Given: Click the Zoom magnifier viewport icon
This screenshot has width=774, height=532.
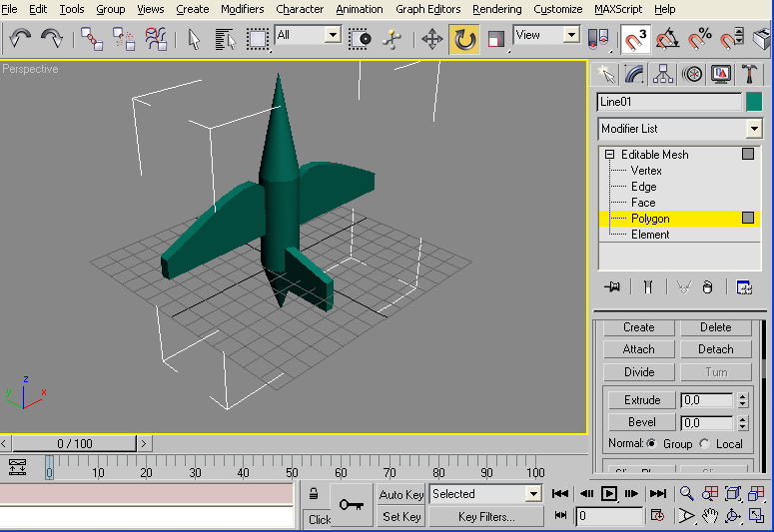Looking at the screenshot, I should (x=686, y=493).
